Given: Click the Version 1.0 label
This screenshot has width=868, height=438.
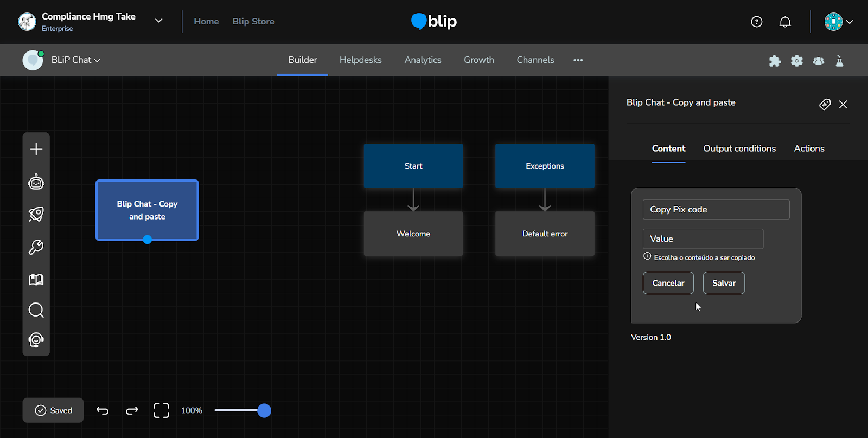Looking at the screenshot, I should 651,337.
